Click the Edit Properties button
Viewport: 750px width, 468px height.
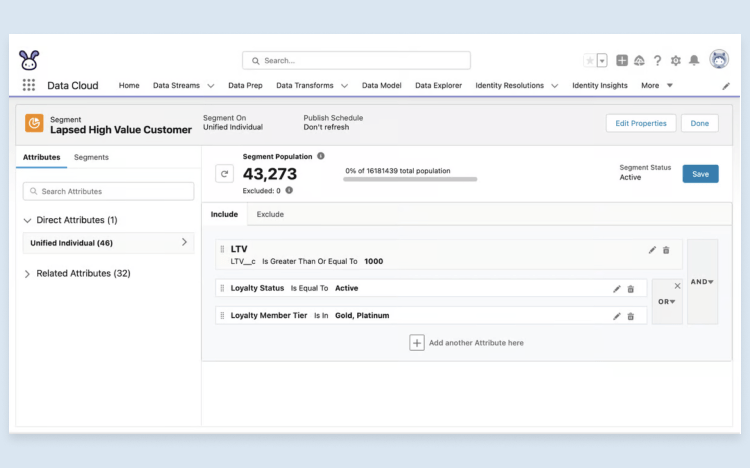641,123
